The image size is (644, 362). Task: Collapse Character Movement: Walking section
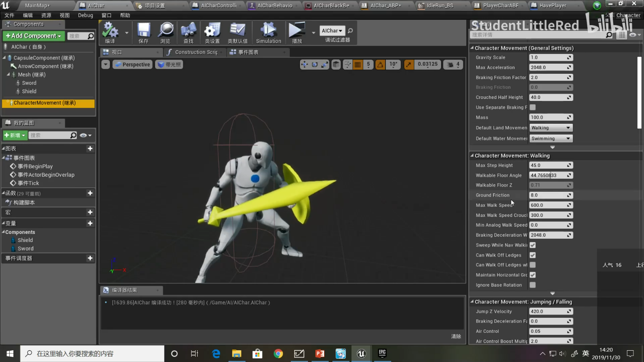click(x=472, y=156)
